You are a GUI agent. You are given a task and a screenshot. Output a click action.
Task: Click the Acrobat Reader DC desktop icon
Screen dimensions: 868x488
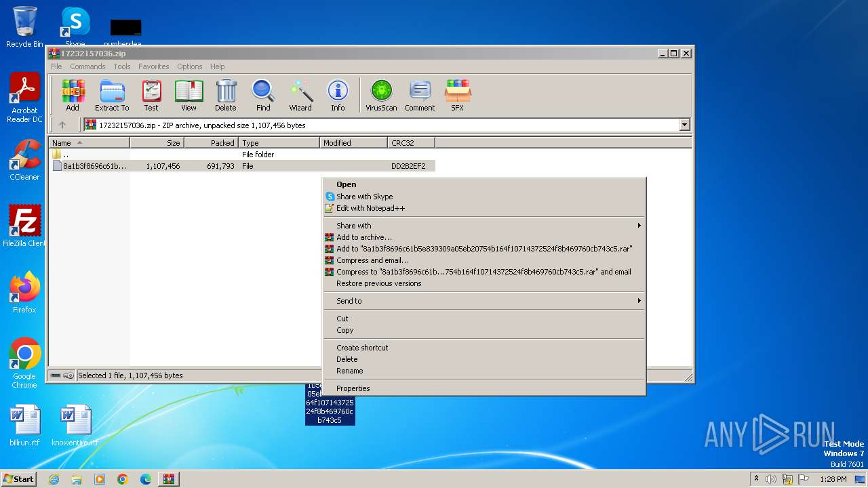pyautogui.click(x=24, y=98)
